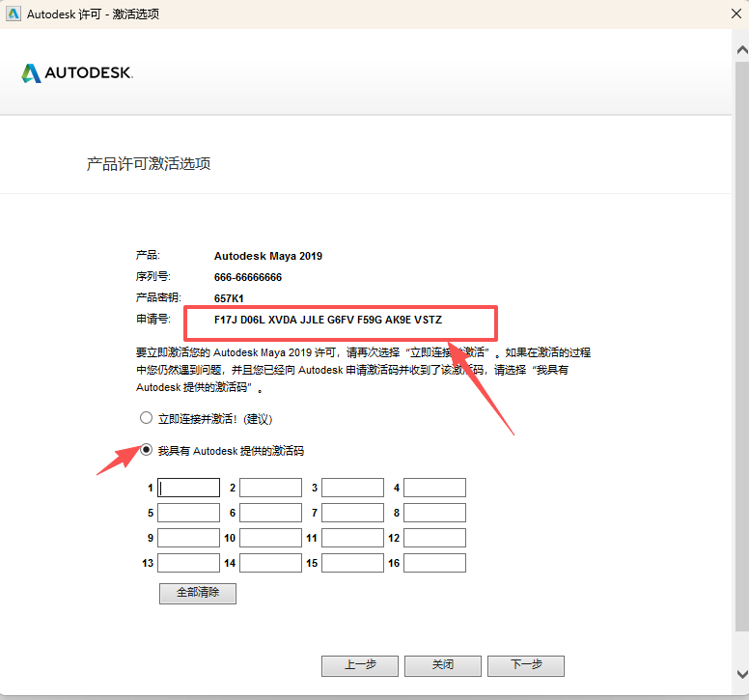Click the Autodesk icon in title bar
Viewport: 749px width, 700px height.
pyautogui.click(x=14, y=14)
